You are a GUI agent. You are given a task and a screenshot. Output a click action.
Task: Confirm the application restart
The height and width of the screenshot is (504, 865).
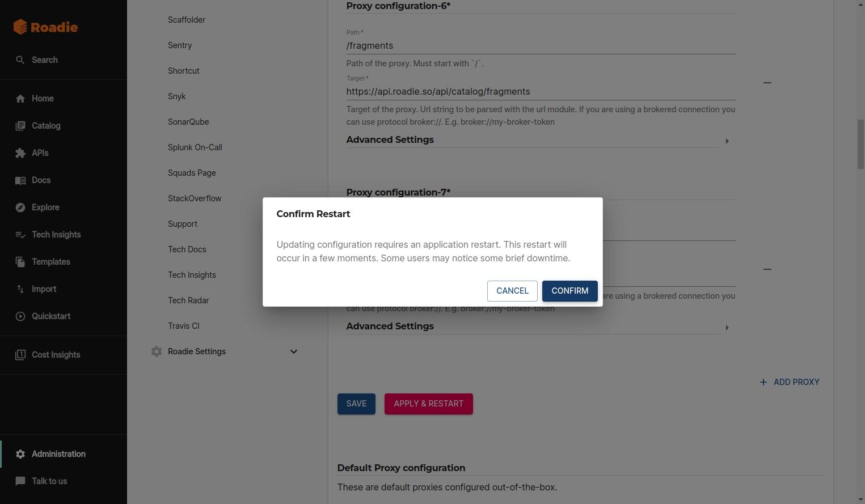(569, 291)
